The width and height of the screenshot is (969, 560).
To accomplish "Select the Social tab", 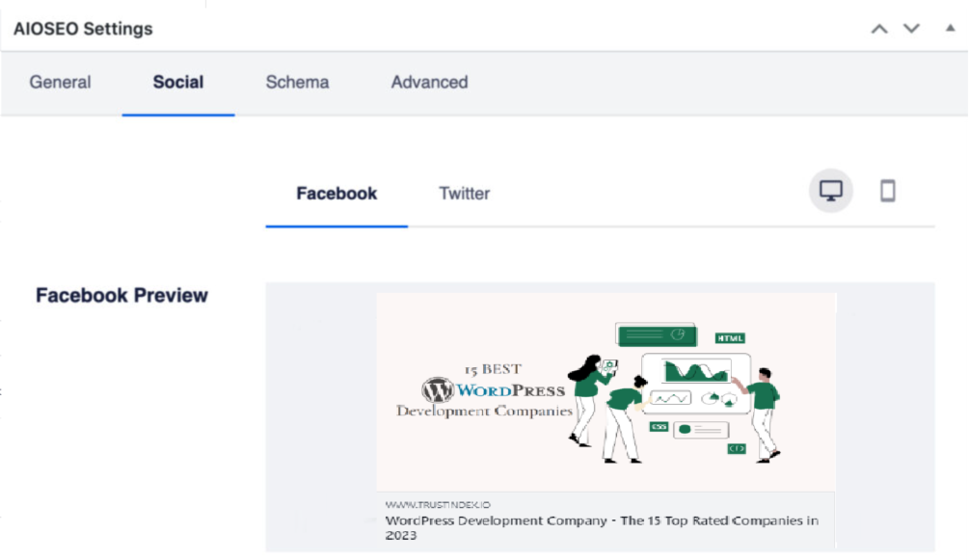I will (177, 83).
